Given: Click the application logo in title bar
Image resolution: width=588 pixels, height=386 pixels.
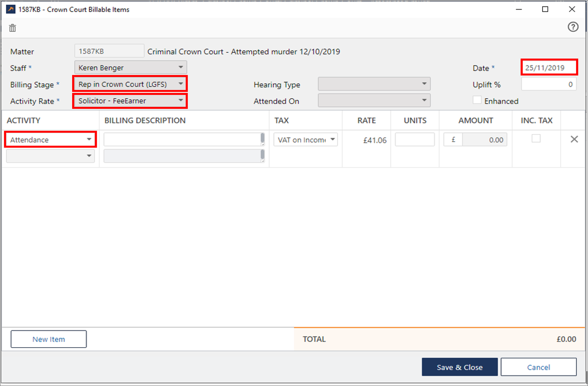Looking at the screenshot, I should pos(11,9).
